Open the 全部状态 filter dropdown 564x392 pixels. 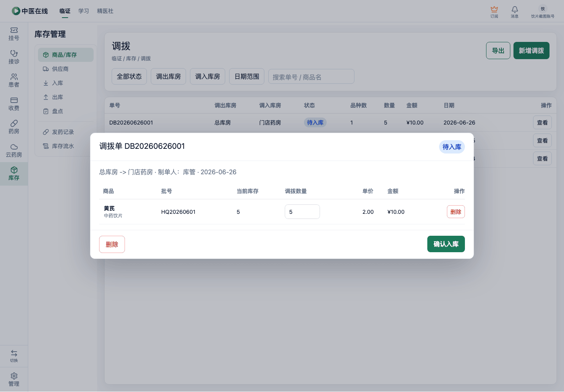pyautogui.click(x=129, y=76)
